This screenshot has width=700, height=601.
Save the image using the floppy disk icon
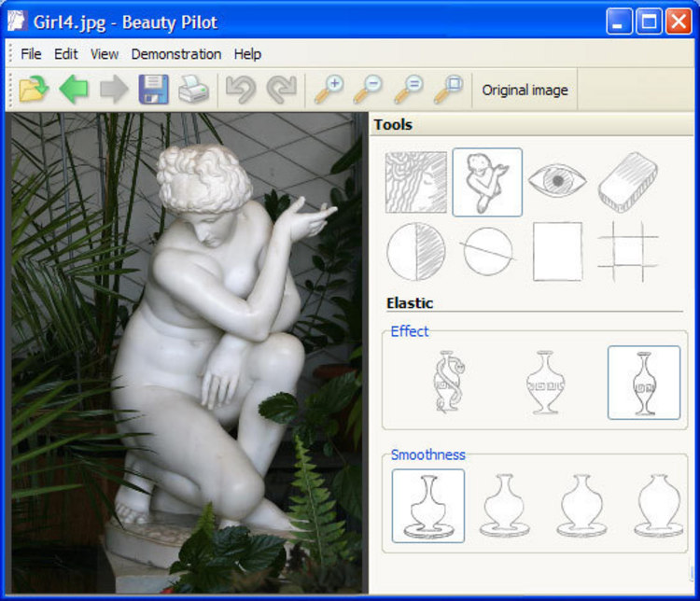tap(153, 90)
